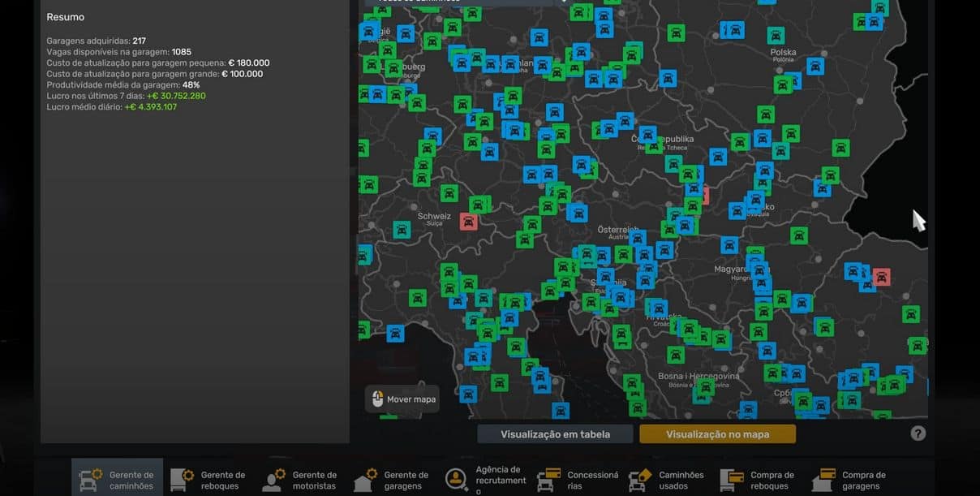Select teal truck marker left of Schweiz label
The height and width of the screenshot is (496, 980).
402,230
